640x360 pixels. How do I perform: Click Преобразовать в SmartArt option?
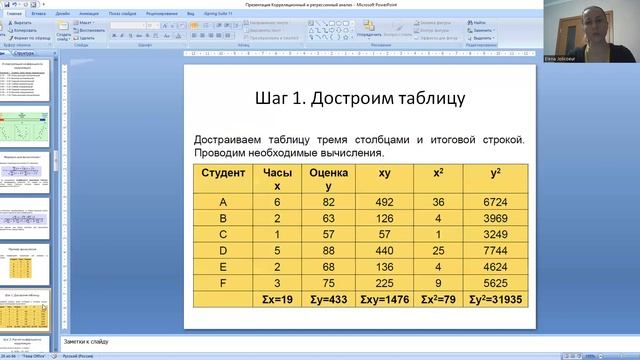(271, 38)
